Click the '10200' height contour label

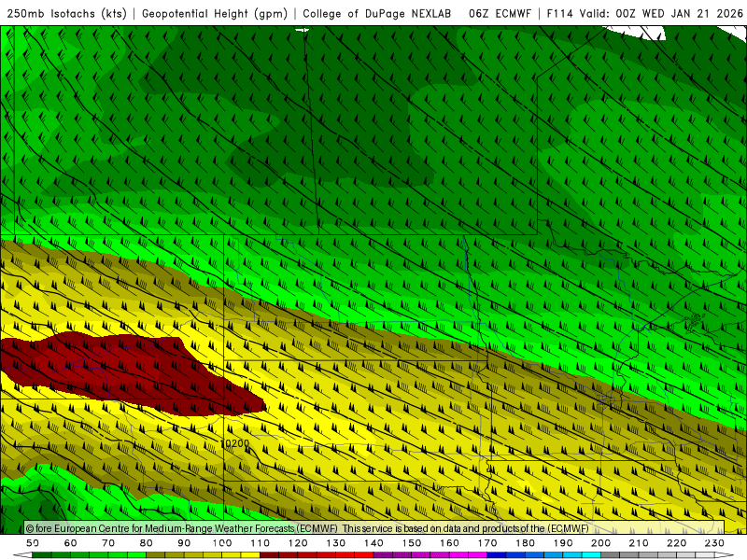click(x=235, y=443)
